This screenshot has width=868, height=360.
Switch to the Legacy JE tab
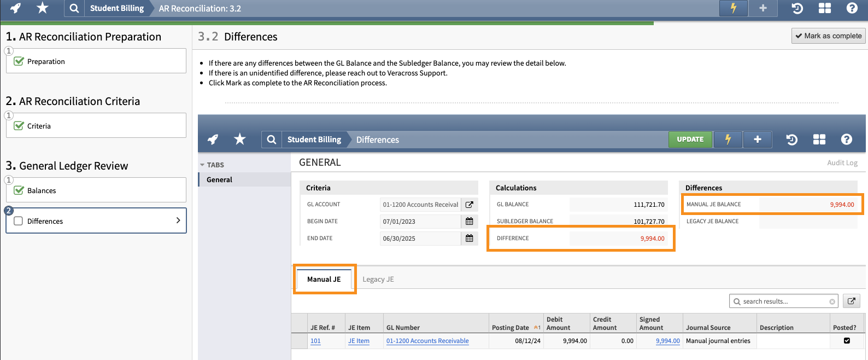[378, 279]
